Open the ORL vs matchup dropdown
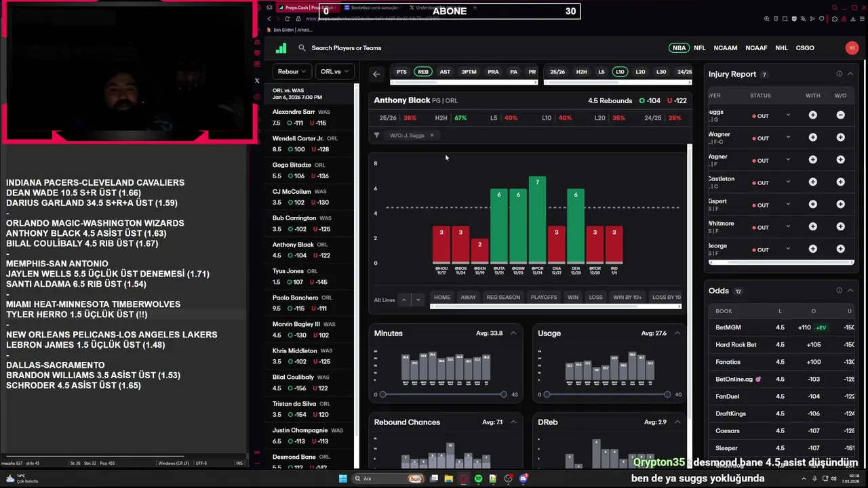This screenshot has height=488, width=868. click(335, 71)
